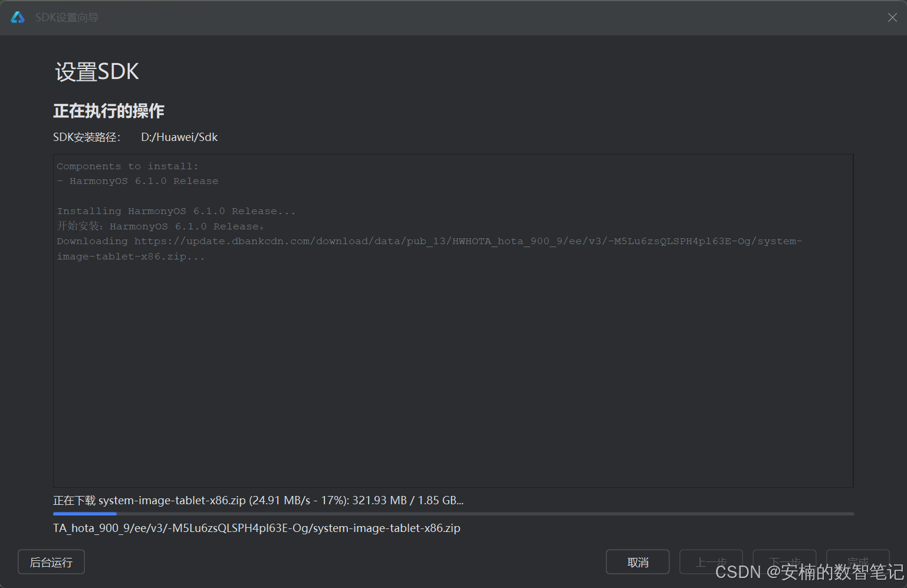Close the SDK setup wizard window

(892, 18)
